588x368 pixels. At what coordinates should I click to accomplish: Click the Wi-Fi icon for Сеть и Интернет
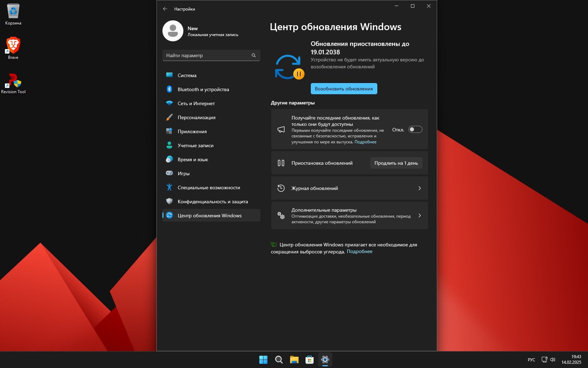click(x=169, y=103)
